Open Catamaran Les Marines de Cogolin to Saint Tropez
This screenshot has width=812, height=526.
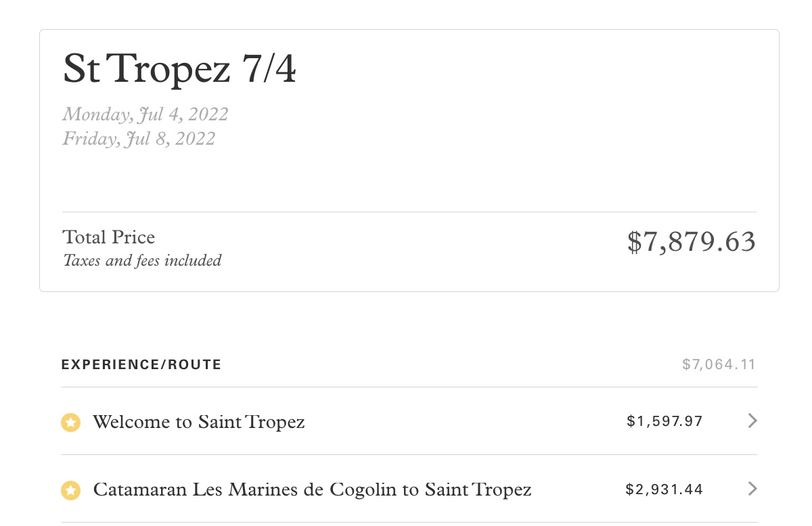pos(312,489)
